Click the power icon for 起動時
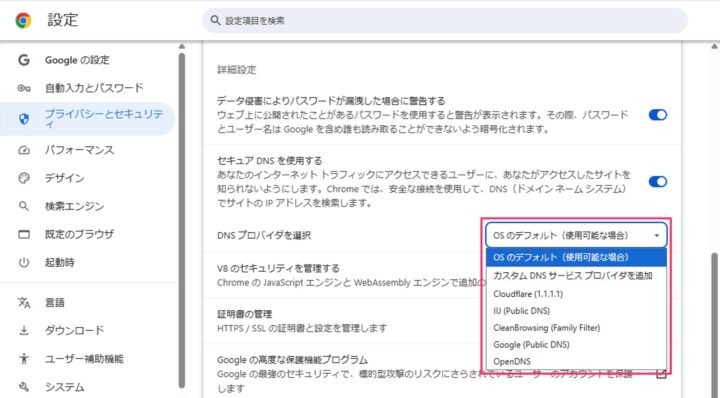Image resolution: width=720 pixels, height=398 pixels. (x=24, y=263)
